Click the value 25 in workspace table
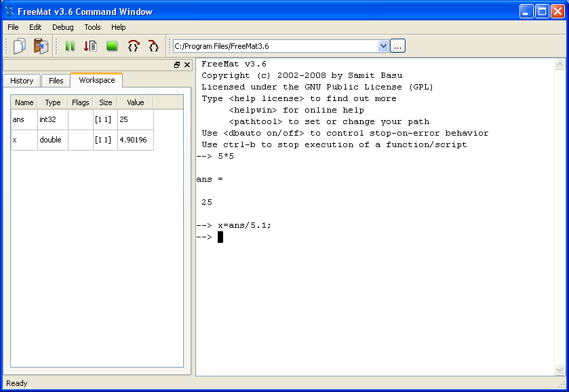This screenshot has height=392, width=569. 136,119
